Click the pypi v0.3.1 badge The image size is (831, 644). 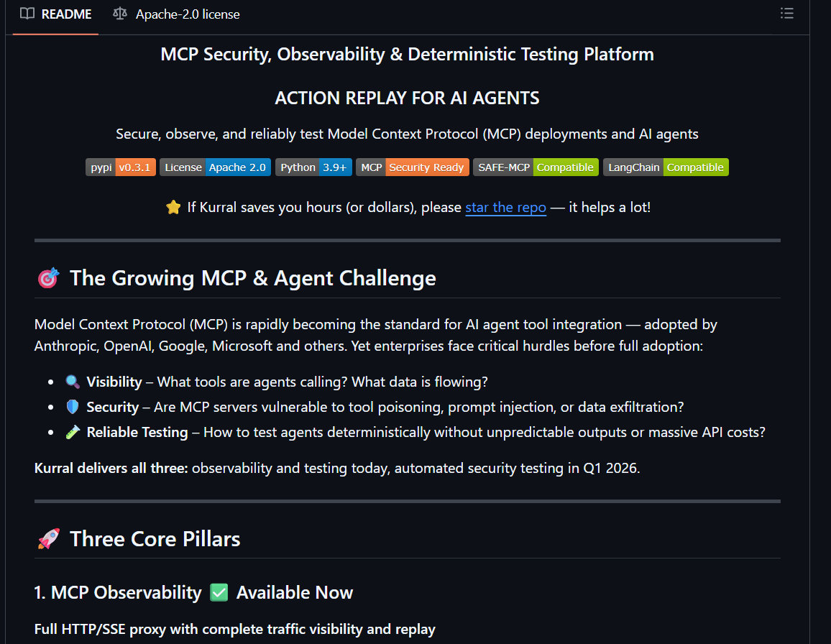pyautogui.click(x=121, y=167)
